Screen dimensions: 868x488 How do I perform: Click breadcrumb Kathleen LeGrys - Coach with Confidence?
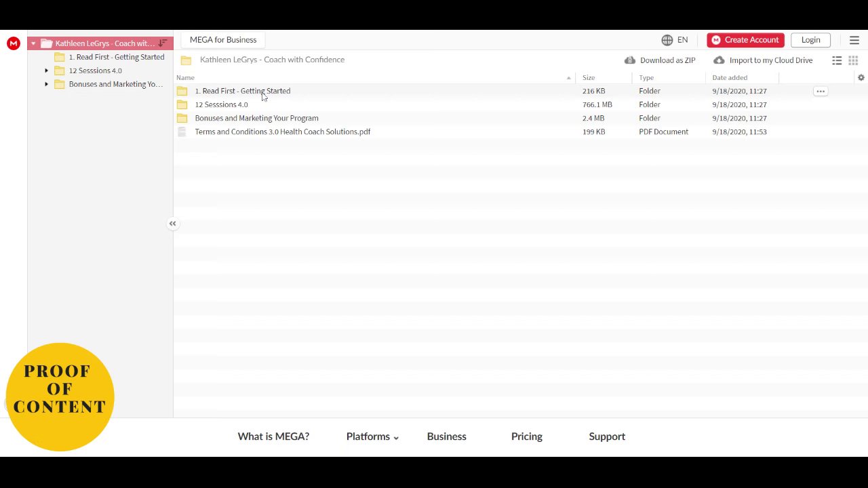point(272,60)
